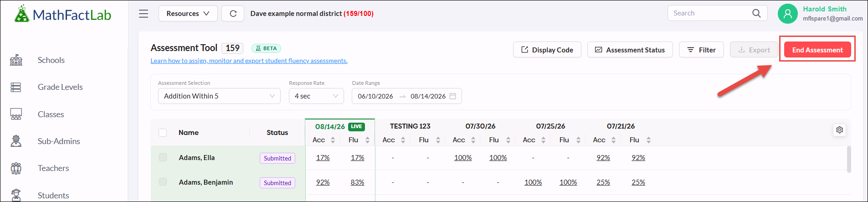Click the Sub-Admins sidebar icon

point(16,141)
